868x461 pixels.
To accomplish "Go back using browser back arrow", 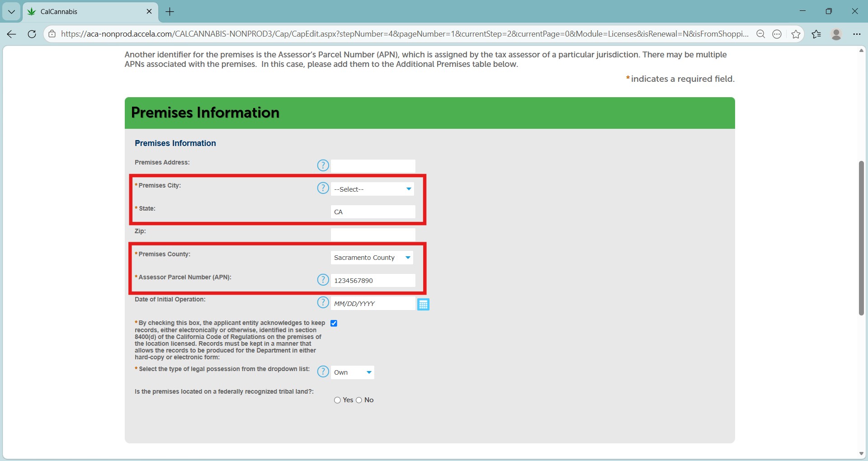I will coord(12,34).
